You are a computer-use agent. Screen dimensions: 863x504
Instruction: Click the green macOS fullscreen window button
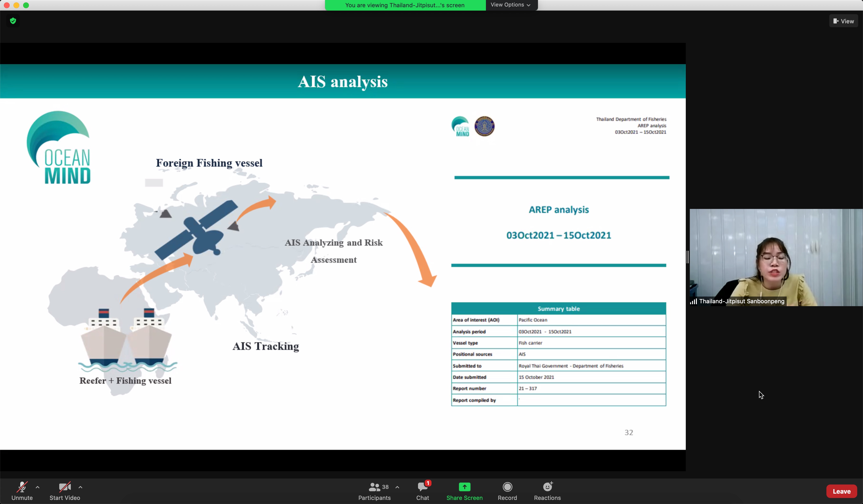click(26, 5)
